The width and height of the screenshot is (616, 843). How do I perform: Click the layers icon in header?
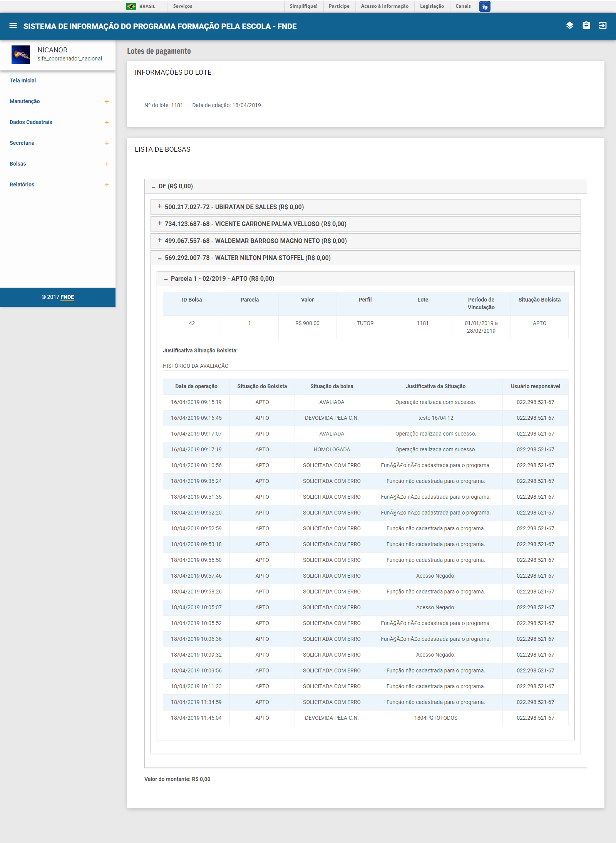pos(569,25)
